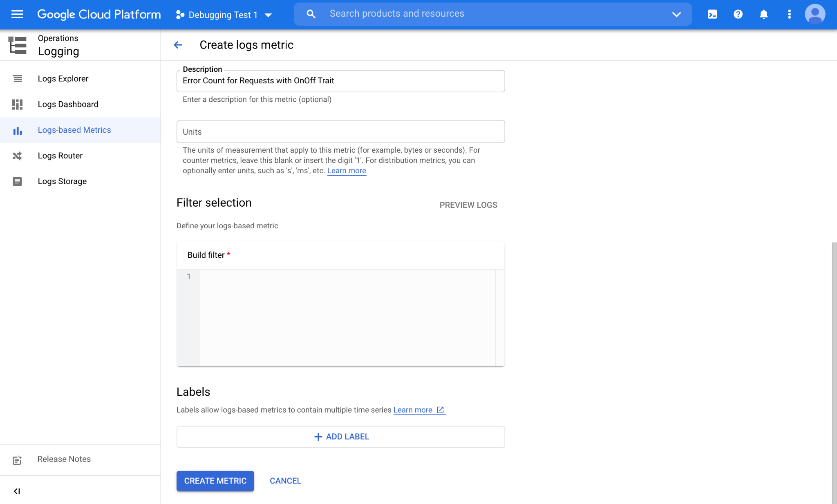837x504 pixels.
Task: Collapse the sidebar navigation panel
Action: [x=17, y=491]
